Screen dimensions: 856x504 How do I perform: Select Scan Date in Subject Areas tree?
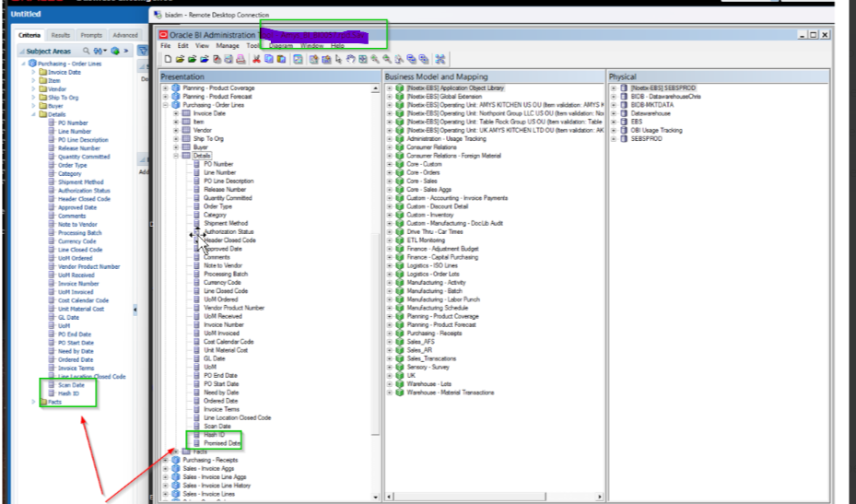(x=71, y=385)
